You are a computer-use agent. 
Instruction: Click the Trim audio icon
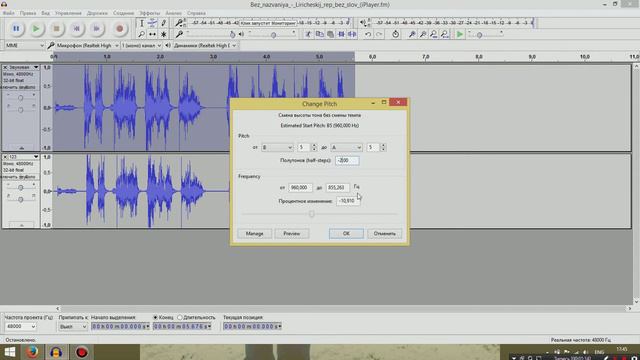click(x=341, y=34)
